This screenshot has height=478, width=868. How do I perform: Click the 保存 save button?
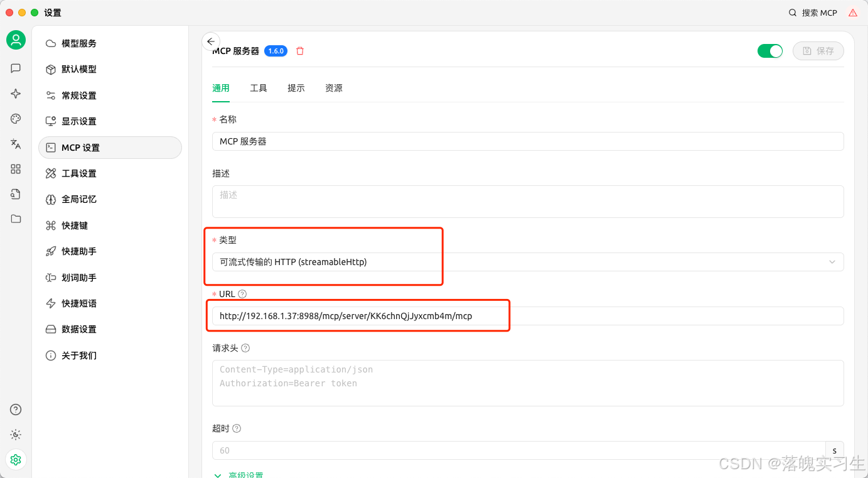818,51
